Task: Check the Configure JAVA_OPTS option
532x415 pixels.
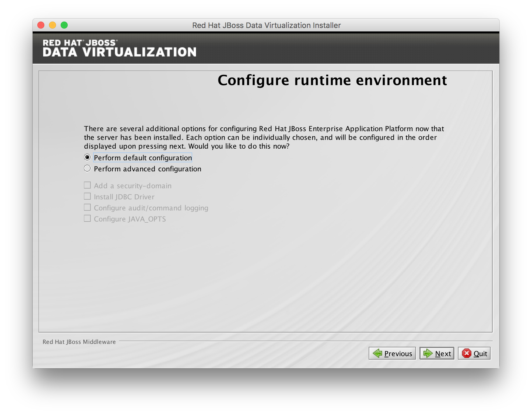Action: click(x=87, y=218)
